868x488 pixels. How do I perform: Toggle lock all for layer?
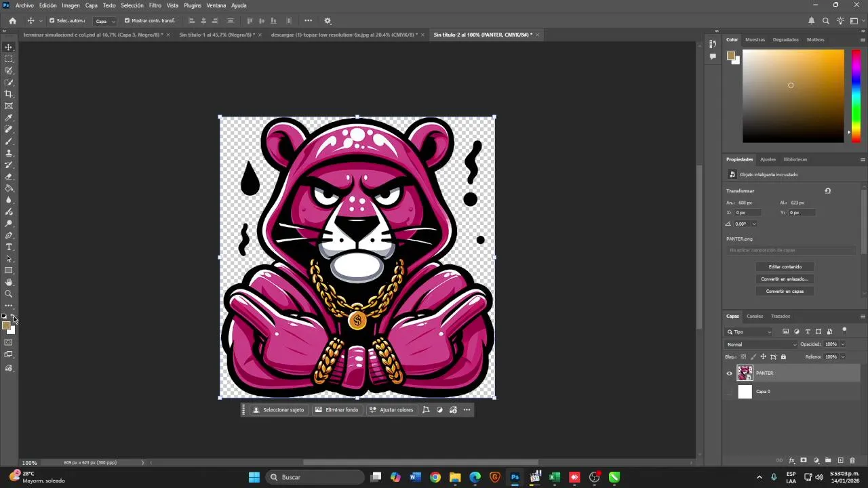(783, 357)
